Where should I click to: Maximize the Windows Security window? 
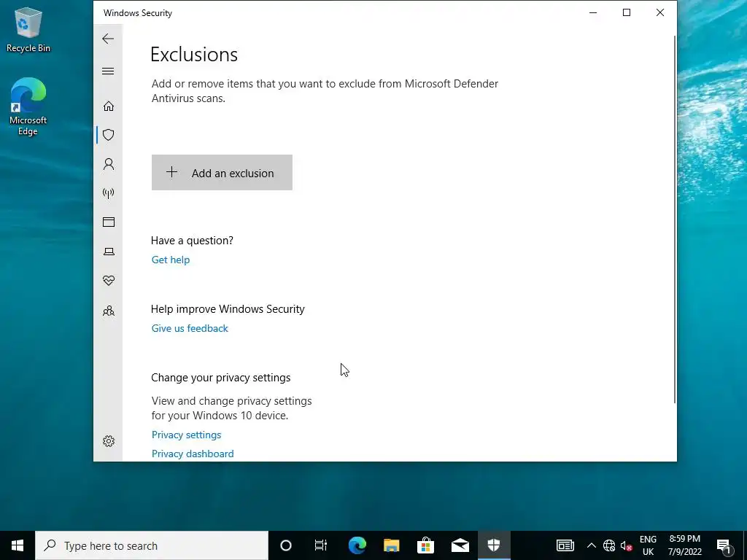(627, 13)
